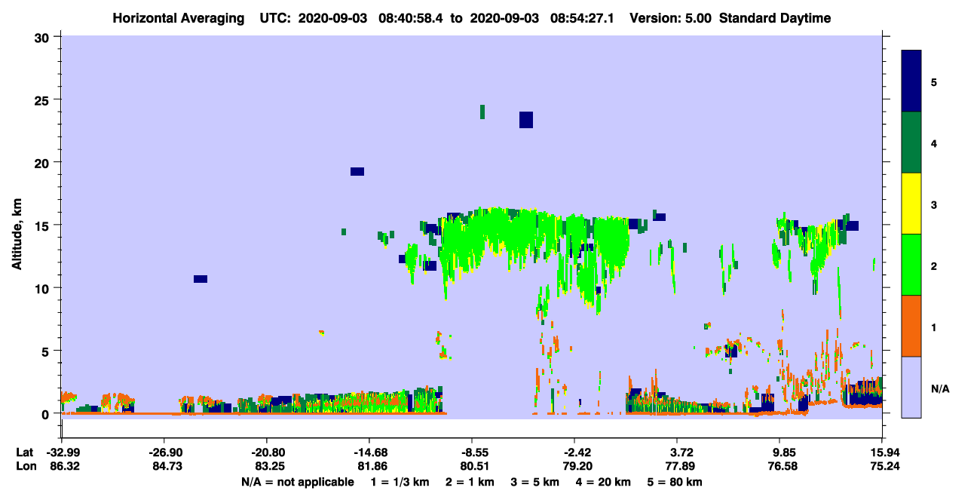The width and height of the screenshot is (980, 503).
Task: Click the latitude value -26.90
Action: [164, 452]
